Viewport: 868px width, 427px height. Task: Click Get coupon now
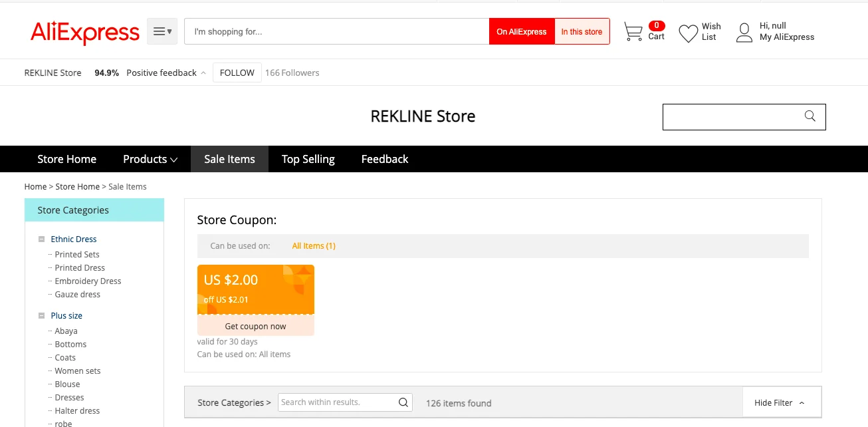tap(256, 326)
